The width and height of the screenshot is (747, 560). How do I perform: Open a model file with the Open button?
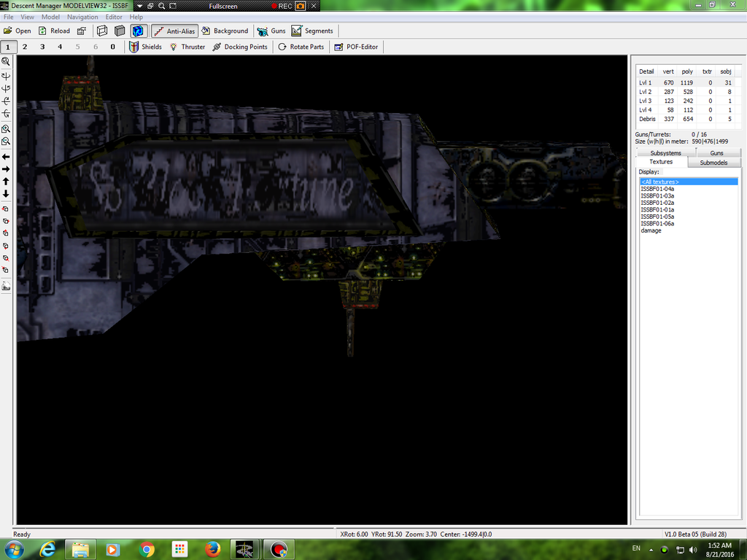pos(18,31)
